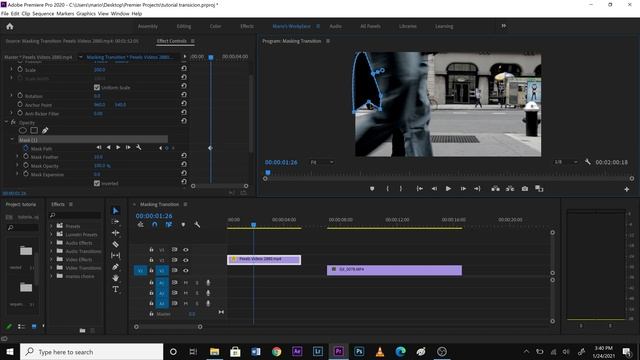Toggle lock on top video track
This screenshot has width=640, height=360.
coord(151,250)
